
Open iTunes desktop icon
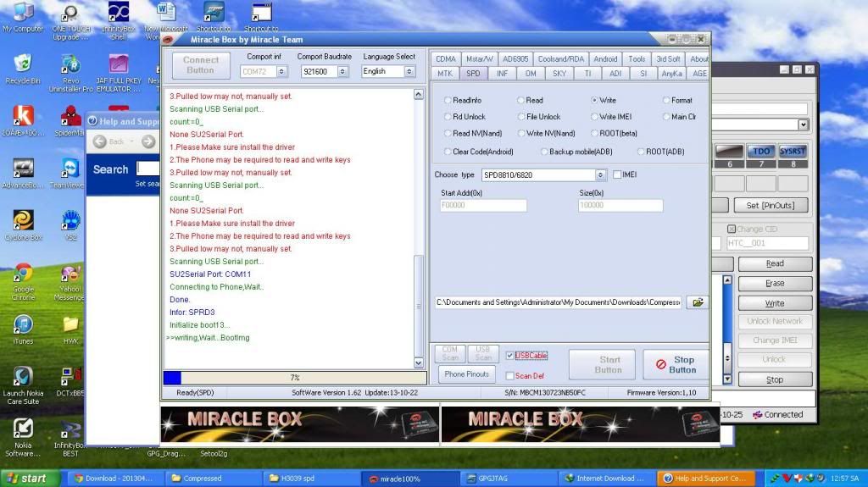click(23, 329)
